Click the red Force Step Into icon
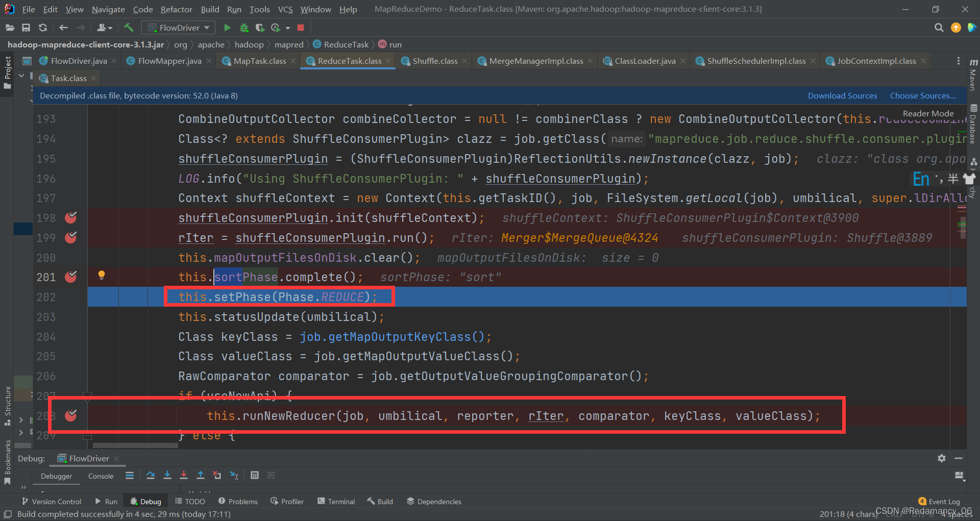This screenshot has width=980, height=521. (184, 475)
